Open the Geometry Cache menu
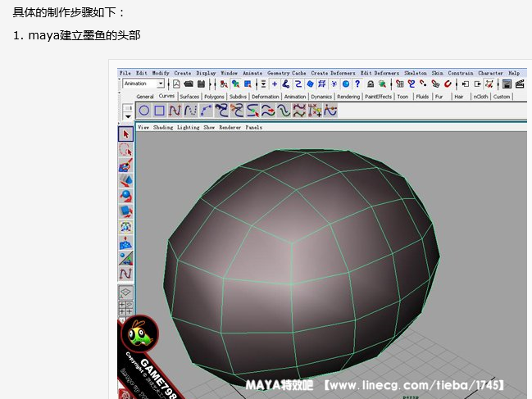This screenshot has width=532, height=399. coord(287,73)
